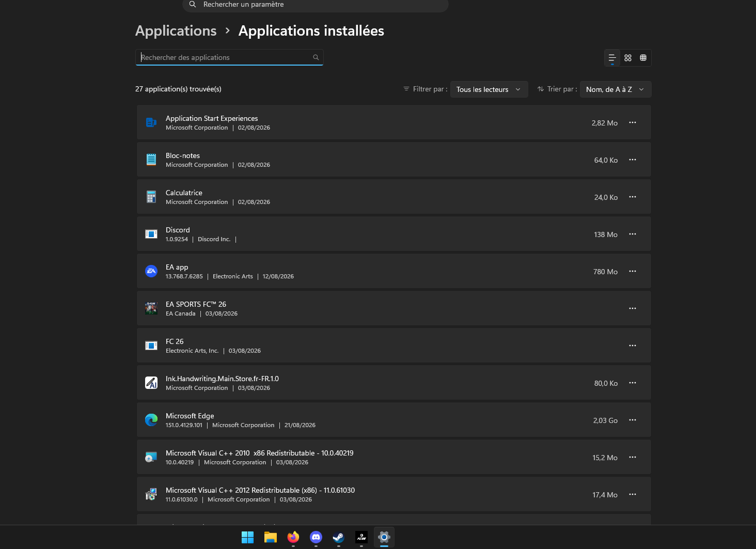
Task: Click the Ink.Handwriting pen icon
Action: [151, 383]
